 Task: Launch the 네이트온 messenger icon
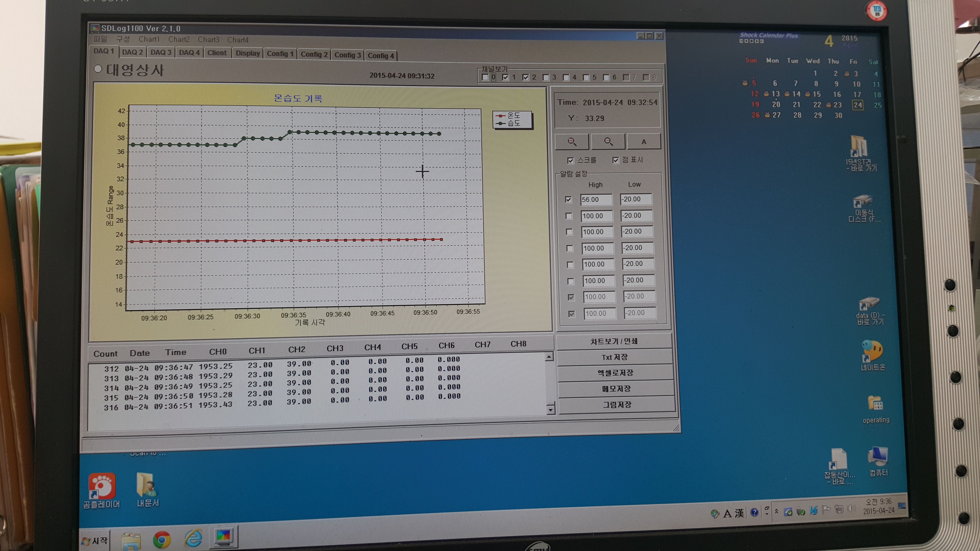click(873, 356)
